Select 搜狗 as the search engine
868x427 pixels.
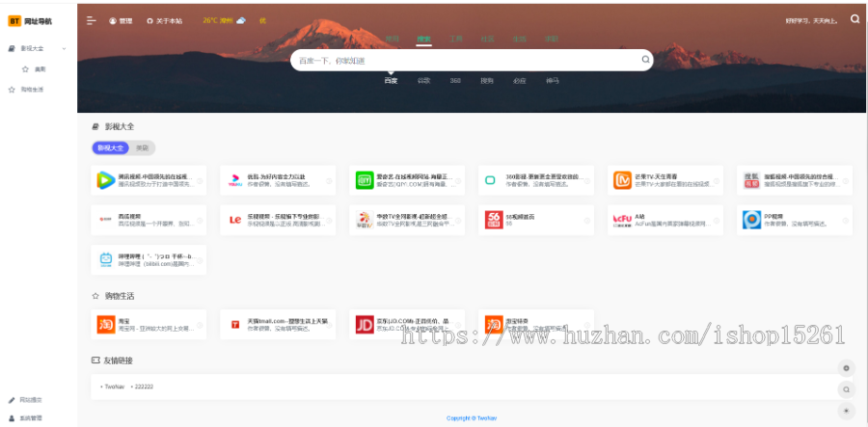[x=487, y=81]
